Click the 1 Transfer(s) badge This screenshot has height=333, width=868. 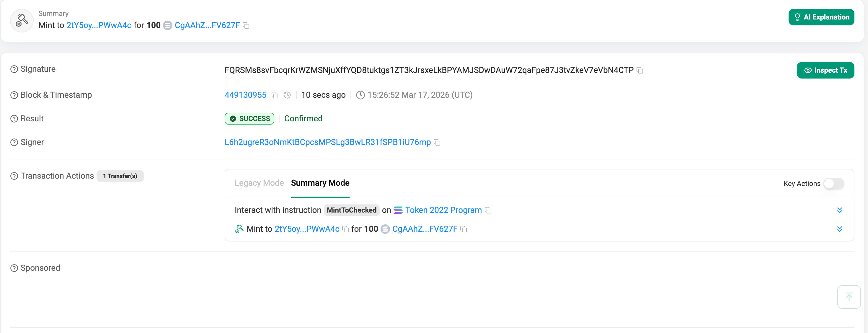(x=120, y=176)
